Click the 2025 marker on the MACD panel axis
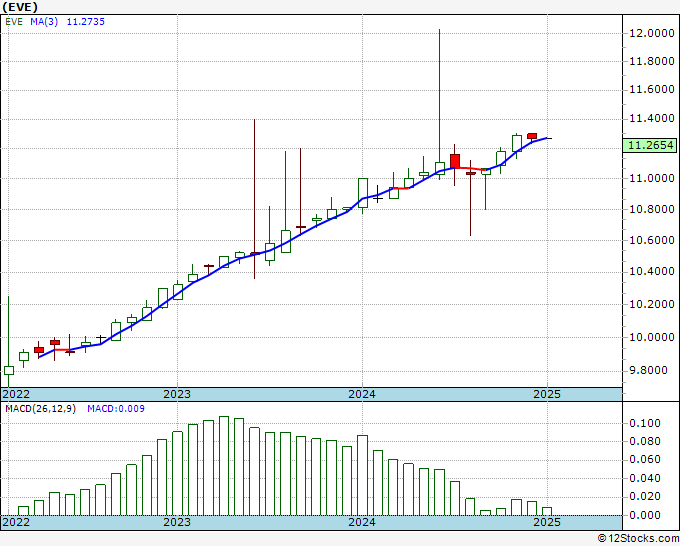The height and width of the screenshot is (546, 680). [x=546, y=522]
